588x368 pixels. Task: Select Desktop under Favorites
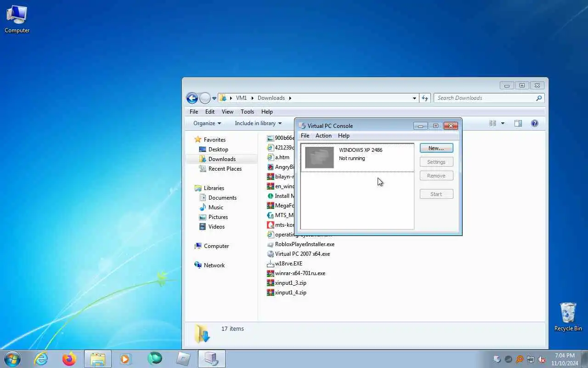[218, 149]
